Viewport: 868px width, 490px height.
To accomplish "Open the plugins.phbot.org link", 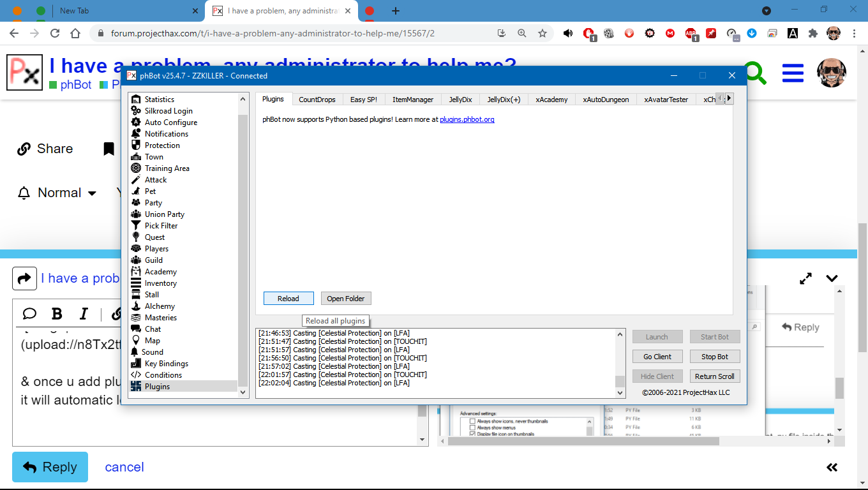I will (467, 119).
